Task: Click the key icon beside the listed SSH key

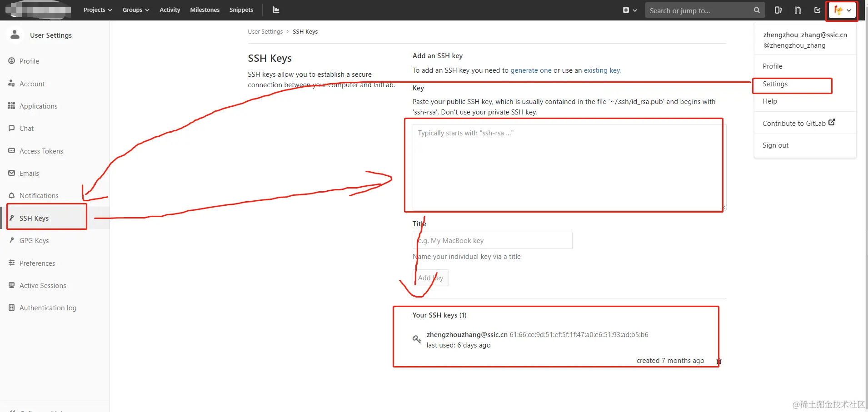Action: [416, 339]
